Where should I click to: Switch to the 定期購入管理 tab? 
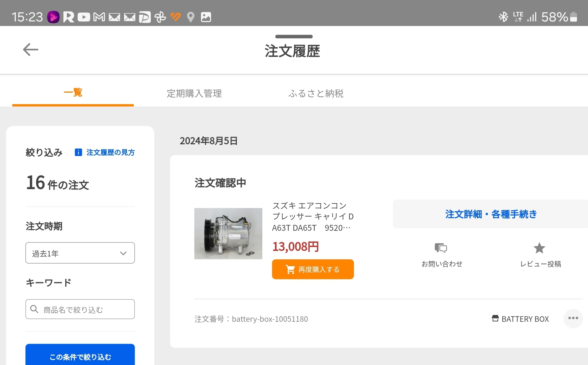194,94
